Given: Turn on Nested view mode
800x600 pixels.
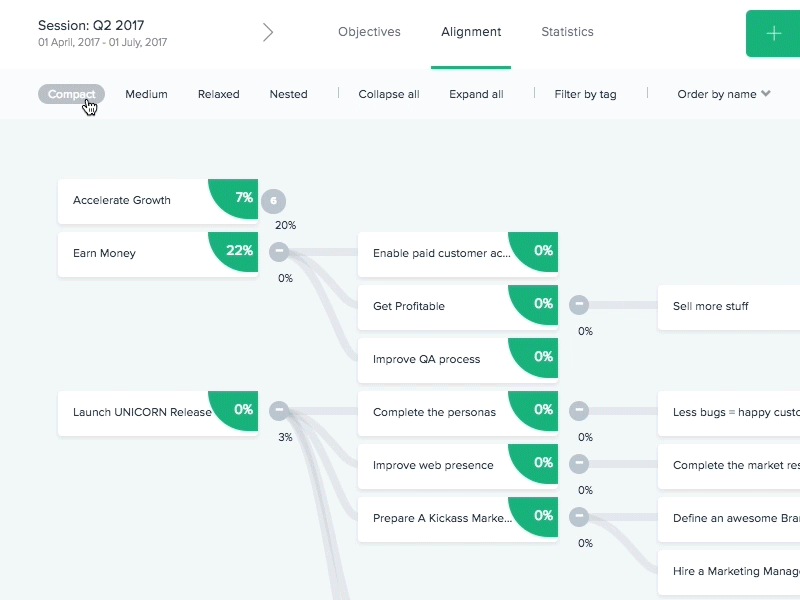Looking at the screenshot, I should pos(288,94).
